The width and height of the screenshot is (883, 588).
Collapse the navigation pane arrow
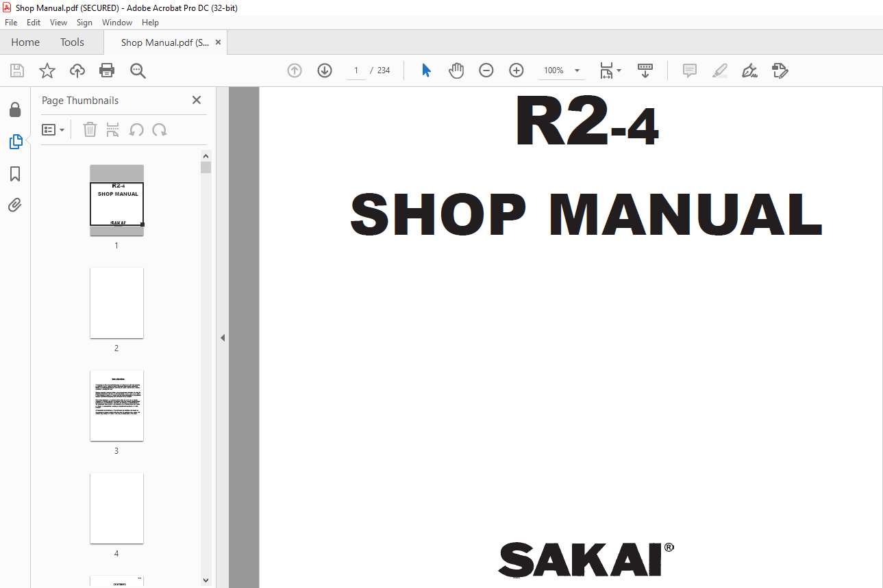[223, 337]
